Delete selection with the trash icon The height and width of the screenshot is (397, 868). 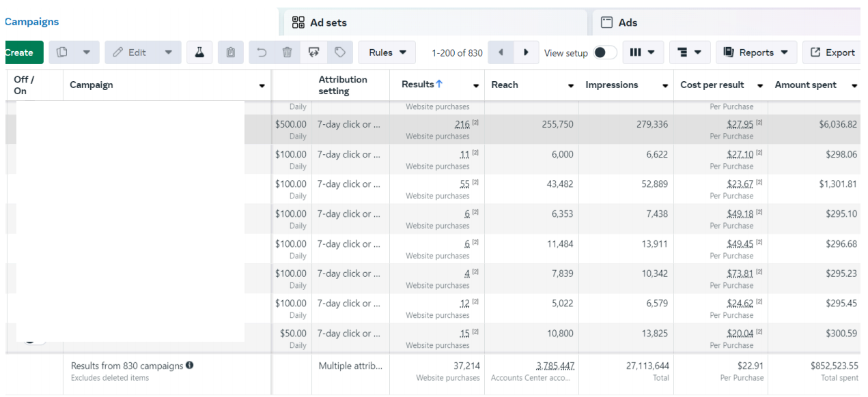(x=288, y=53)
